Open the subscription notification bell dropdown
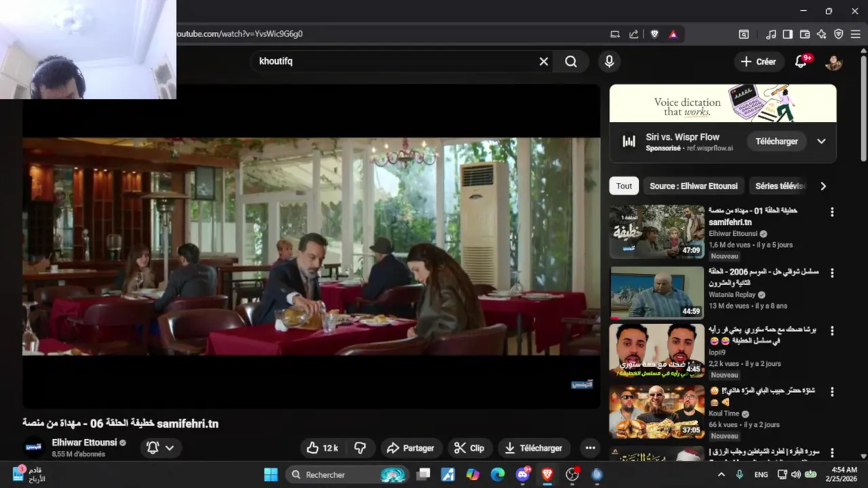This screenshot has height=488, width=868. coord(161,448)
